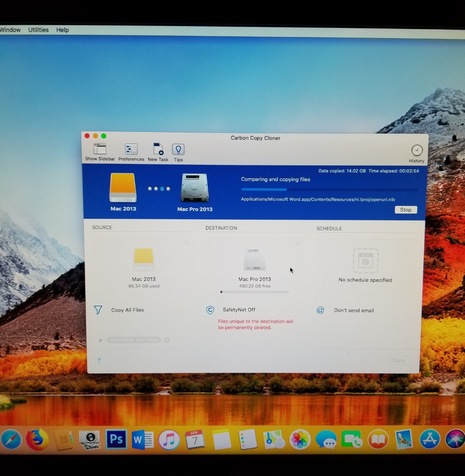Open Photos from the Dock
This screenshot has width=465, height=476.
(300, 440)
